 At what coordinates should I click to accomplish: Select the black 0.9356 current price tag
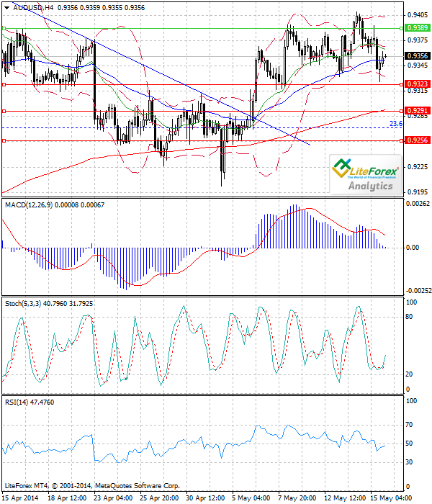(x=418, y=55)
